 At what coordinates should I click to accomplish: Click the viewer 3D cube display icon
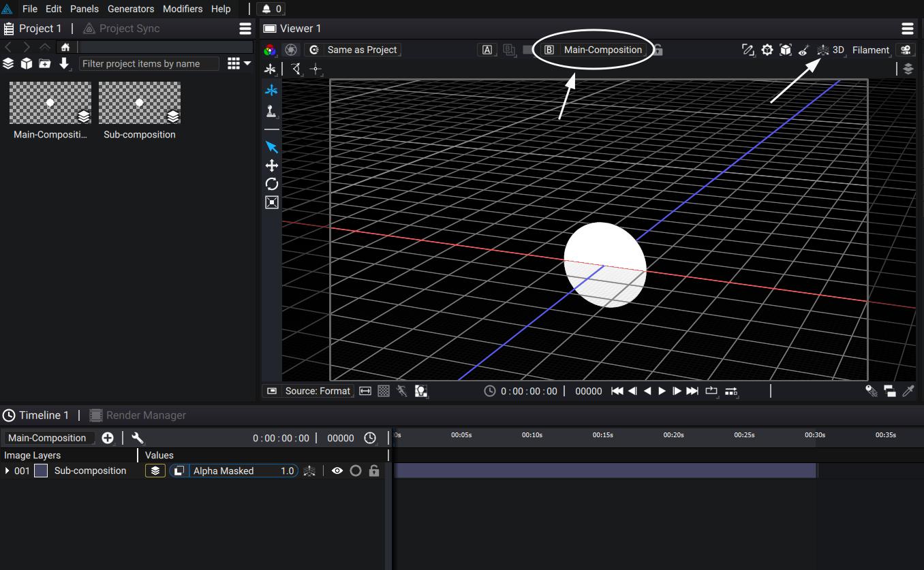(x=786, y=50)
